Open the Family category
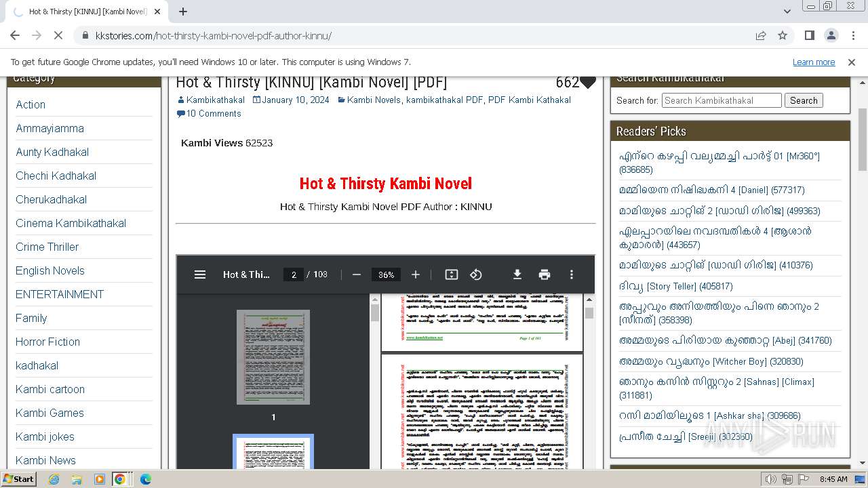The image size is (868, 488). click(31, 318)
